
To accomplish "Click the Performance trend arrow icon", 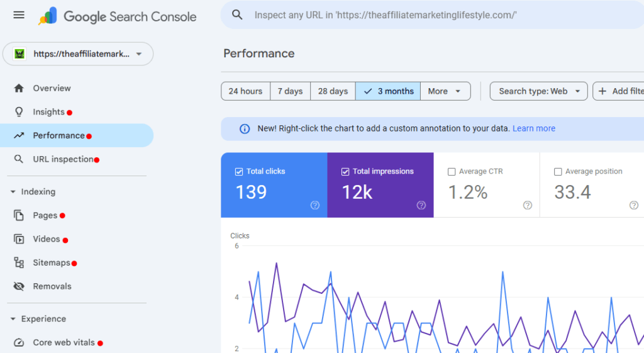I will (19, 136).
